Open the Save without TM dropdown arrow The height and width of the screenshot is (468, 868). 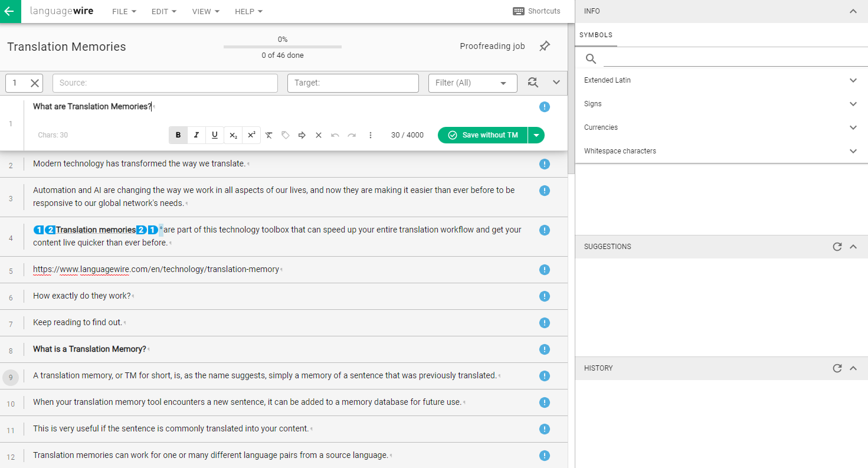536,135
